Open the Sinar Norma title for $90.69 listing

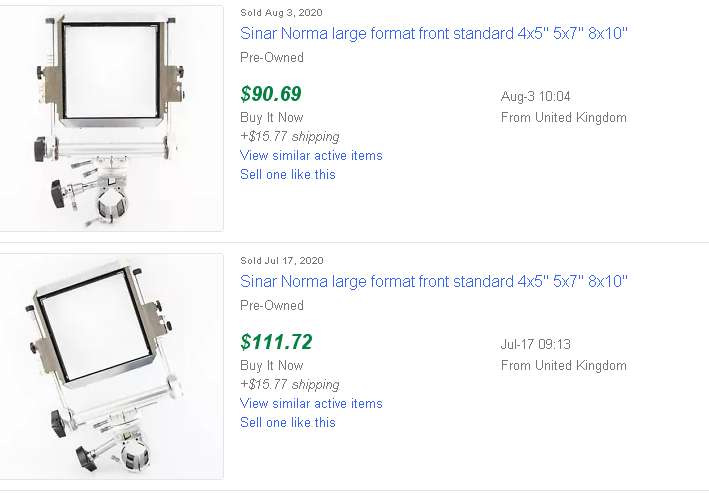pyautogui.click(x=434, y=33)
